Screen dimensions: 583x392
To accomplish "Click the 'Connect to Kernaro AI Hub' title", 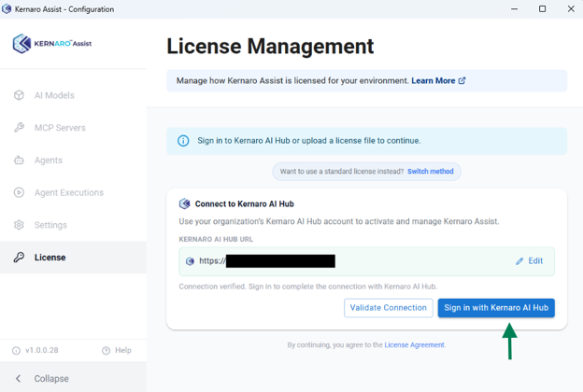I will pos(244,203).
